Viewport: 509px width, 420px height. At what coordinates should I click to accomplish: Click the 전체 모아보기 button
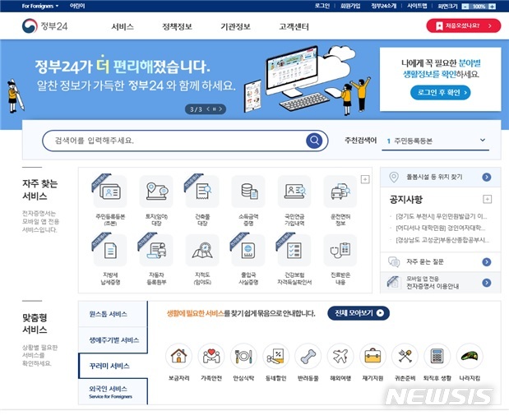tap(359, 313)
